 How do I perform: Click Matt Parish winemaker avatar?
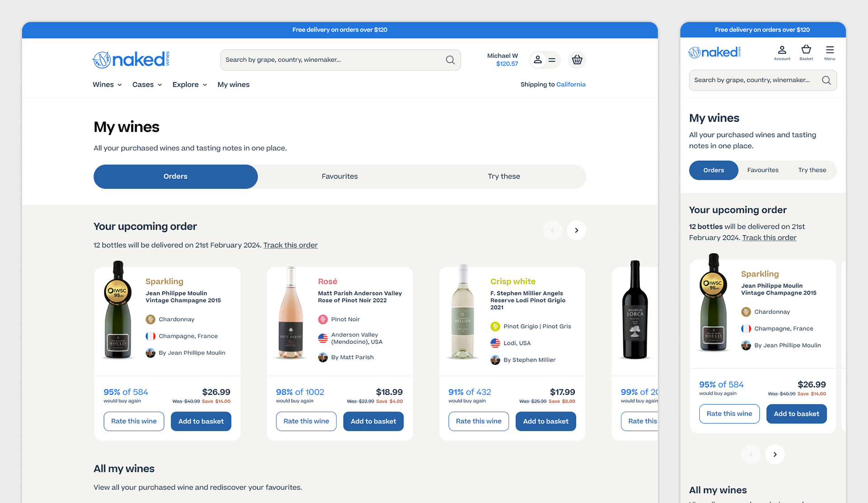(323, 357)
